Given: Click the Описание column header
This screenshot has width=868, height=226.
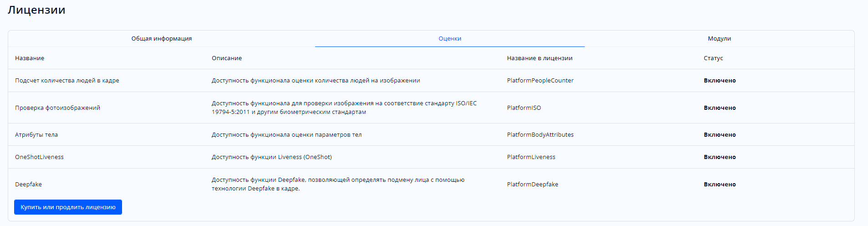Looking at the screenshot, I should pos(226,58).
